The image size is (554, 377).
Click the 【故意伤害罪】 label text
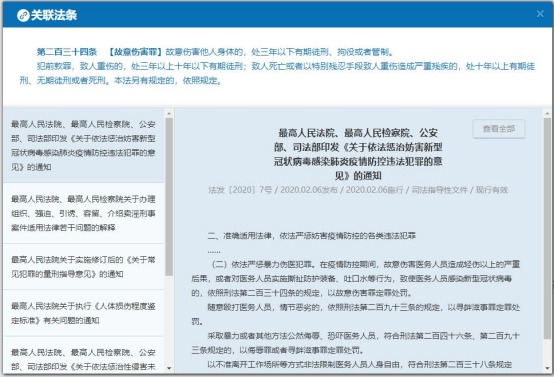click(134, 52)
